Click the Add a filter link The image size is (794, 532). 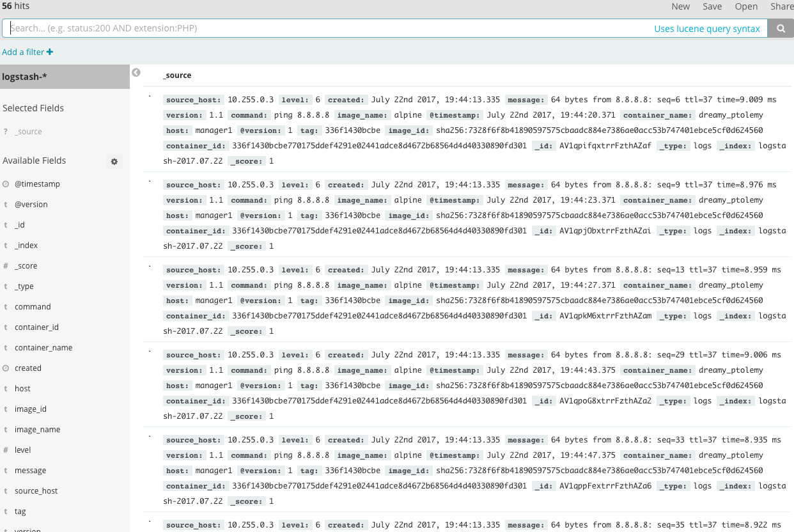(27, 52)
